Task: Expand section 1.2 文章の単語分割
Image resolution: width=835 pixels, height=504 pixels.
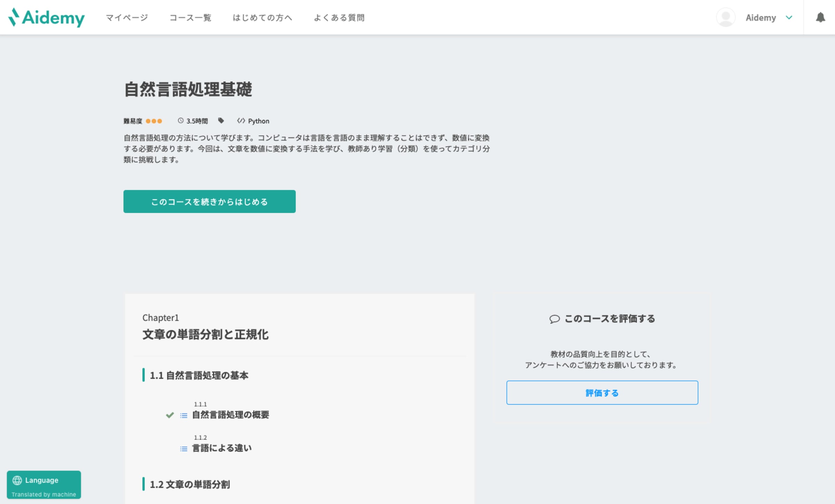Action: [x=190, y=484]
